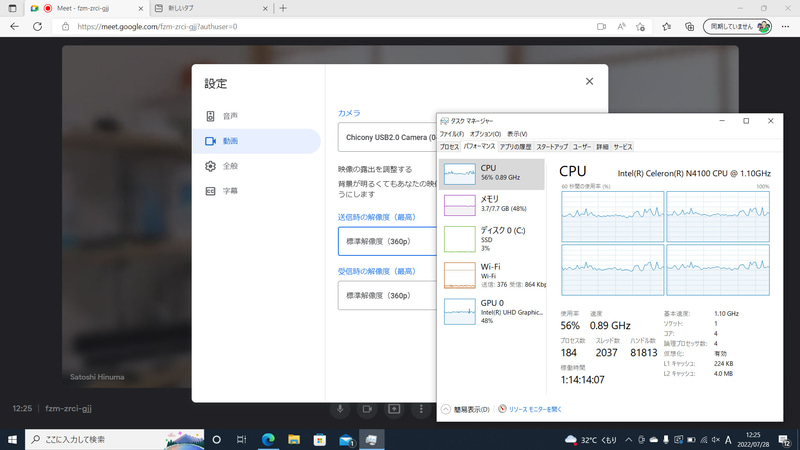This screenshot has width=800, height=450.
Task: Toggle microphone in Meet bottom bar
Action: 340,409
